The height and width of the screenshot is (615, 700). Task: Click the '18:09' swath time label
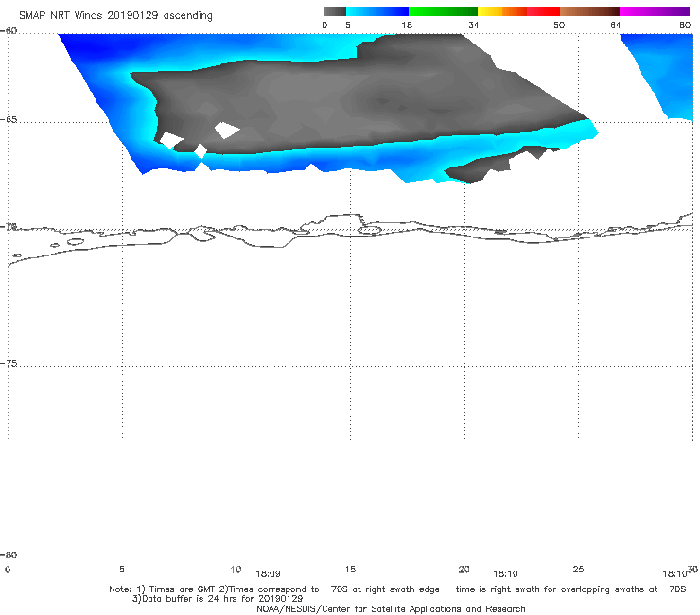[x=268, y=574]
